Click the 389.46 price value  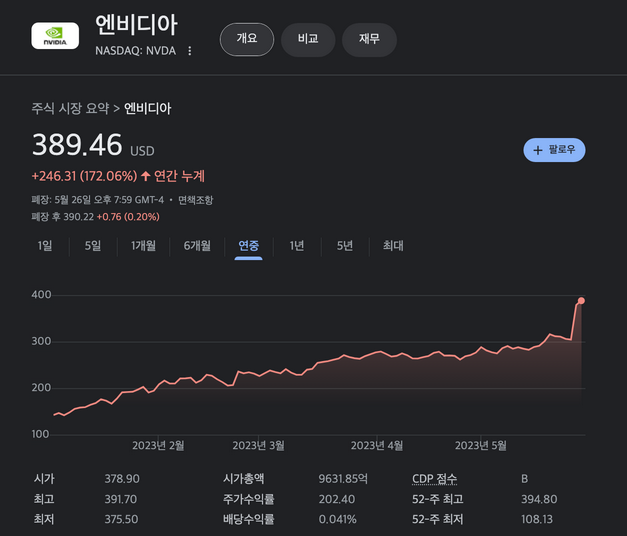pos(77,144)
